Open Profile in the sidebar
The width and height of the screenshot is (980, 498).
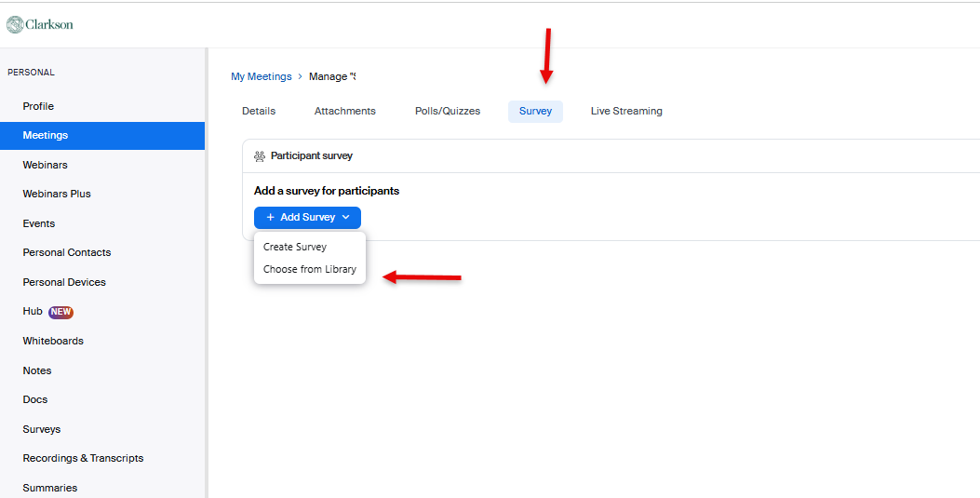(38, 106)
